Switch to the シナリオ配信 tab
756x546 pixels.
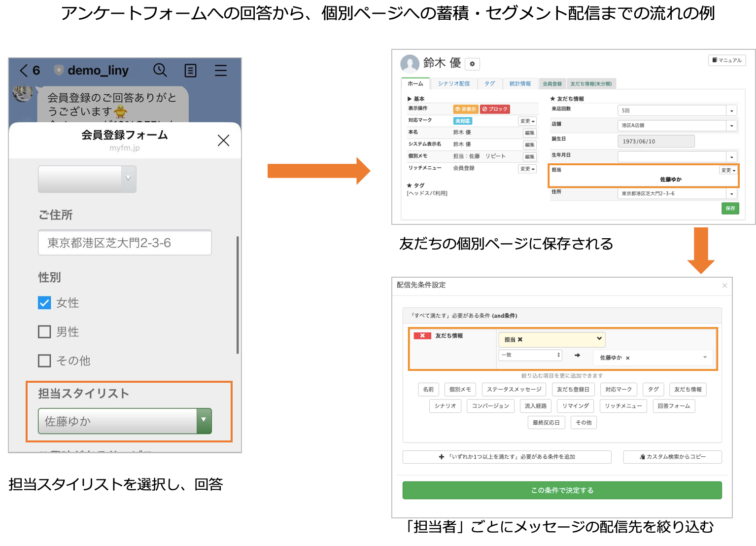(x=453, y=84)
